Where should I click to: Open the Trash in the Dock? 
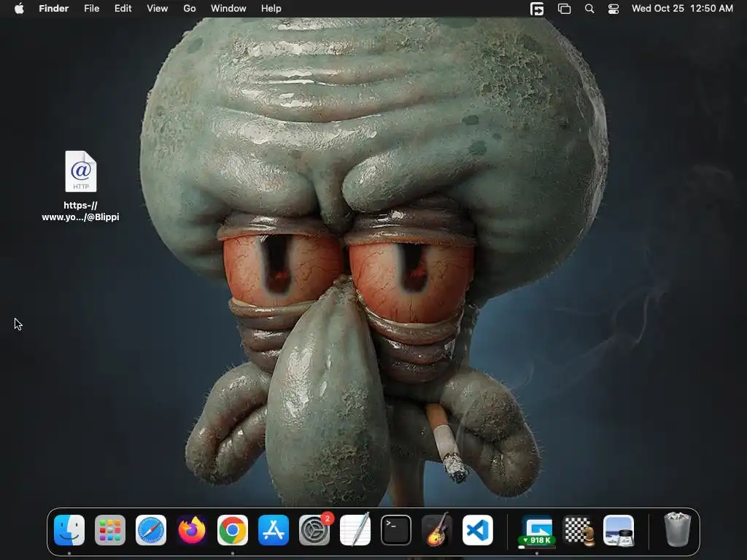point(678,529)
